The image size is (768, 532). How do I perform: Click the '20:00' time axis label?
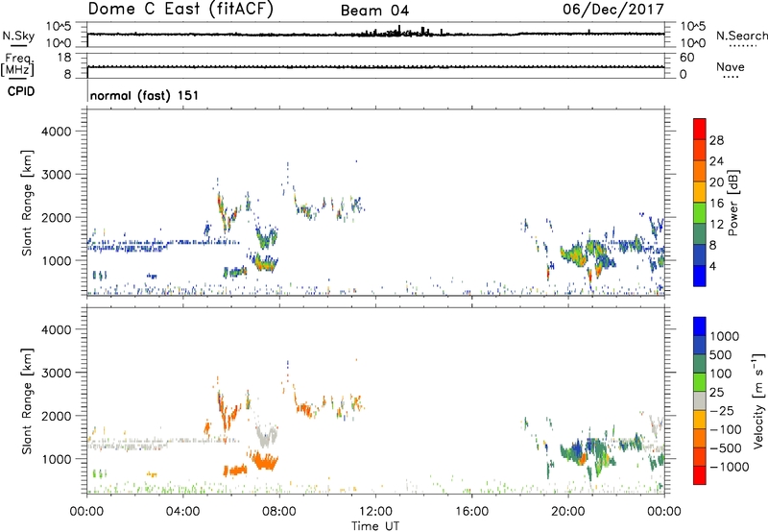[568, 512]
